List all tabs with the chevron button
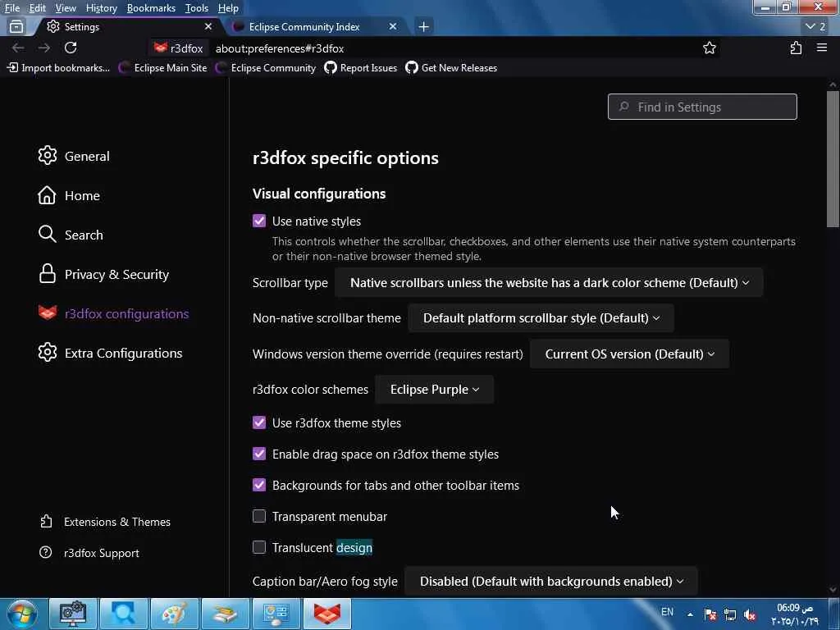This screenshot has height=630, width=840. [815, 26]
